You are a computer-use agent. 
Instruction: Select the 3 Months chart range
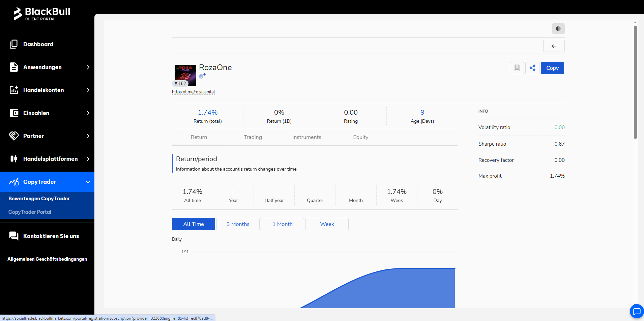238,224
